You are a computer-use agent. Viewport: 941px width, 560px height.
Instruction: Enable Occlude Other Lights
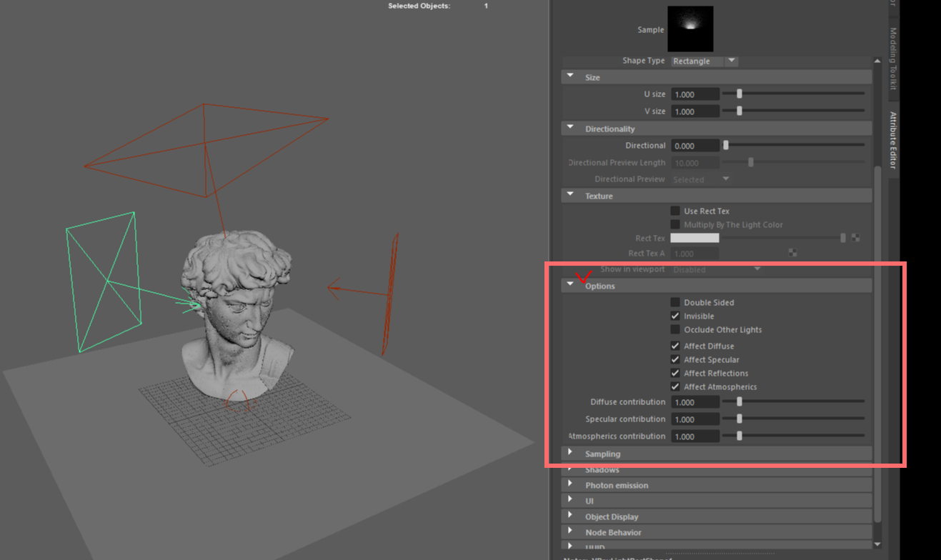[x=675, y=329]
